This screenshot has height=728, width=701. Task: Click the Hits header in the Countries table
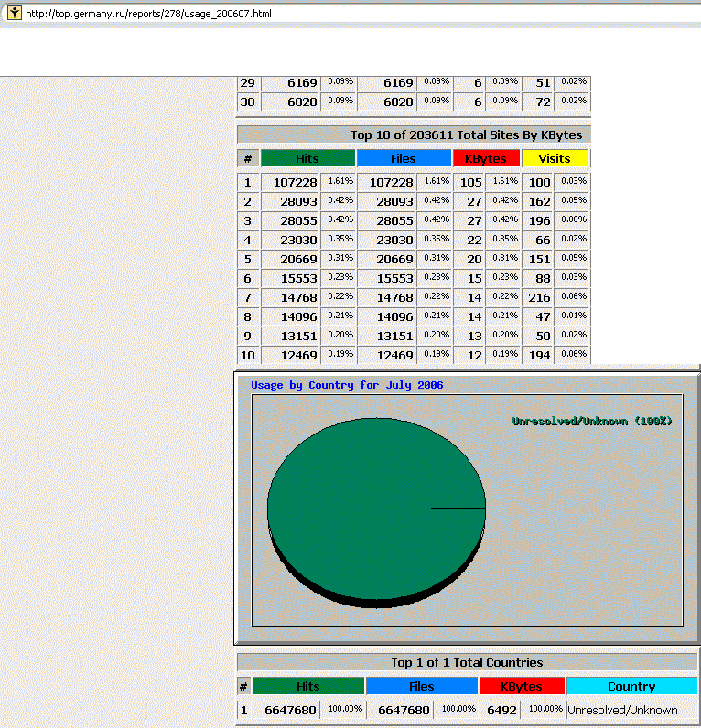(x=308, y=686)
